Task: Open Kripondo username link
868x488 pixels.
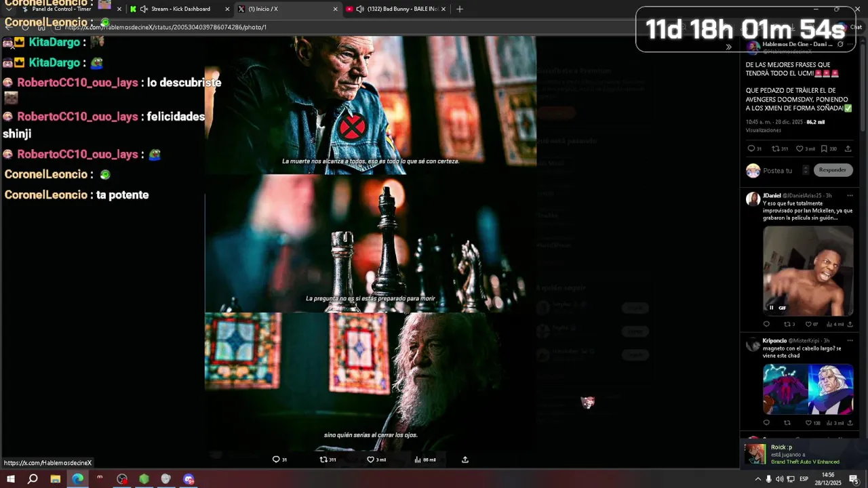Action: click(x=774, y=341)
